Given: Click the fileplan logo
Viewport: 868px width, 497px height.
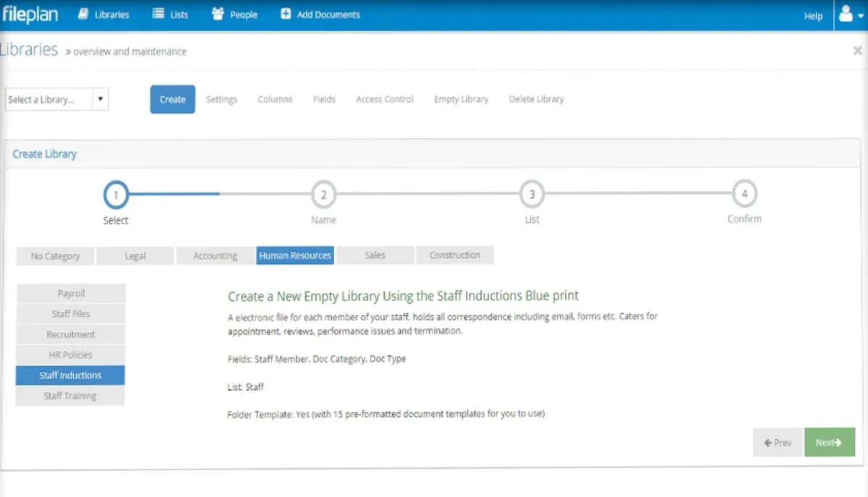Looking at the screenshot, I should (x=30, y=14).
